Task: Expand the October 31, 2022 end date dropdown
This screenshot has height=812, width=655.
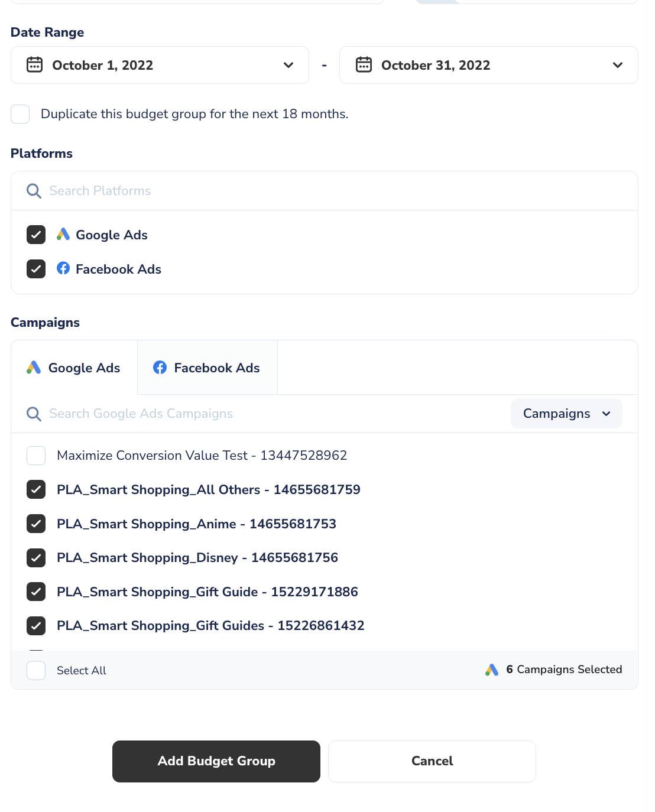Action: point(618,65)
